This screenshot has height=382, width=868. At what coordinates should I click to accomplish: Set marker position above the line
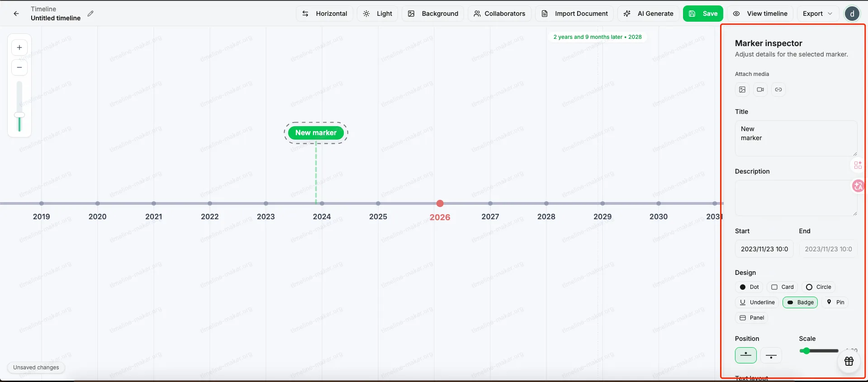click(746, 355)
